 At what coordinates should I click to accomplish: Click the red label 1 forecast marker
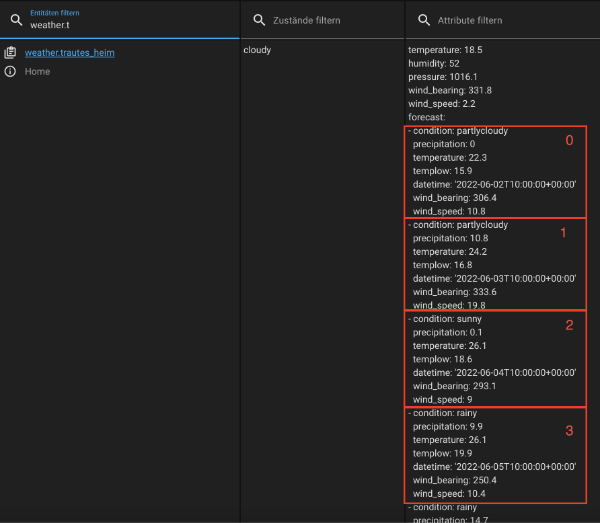coord(563,233)
